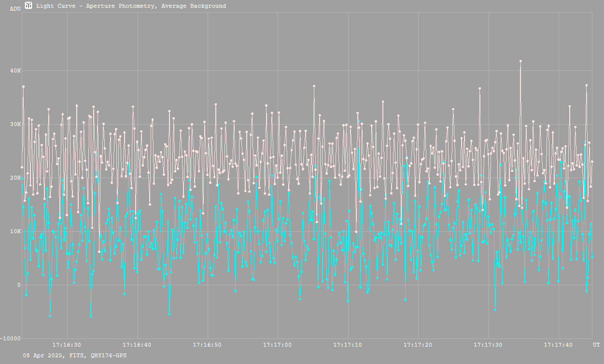Click the chart title 'Light Curve - Aperture Photometry, Average Background'
The image size is (604, 364).
pos(131,6)
